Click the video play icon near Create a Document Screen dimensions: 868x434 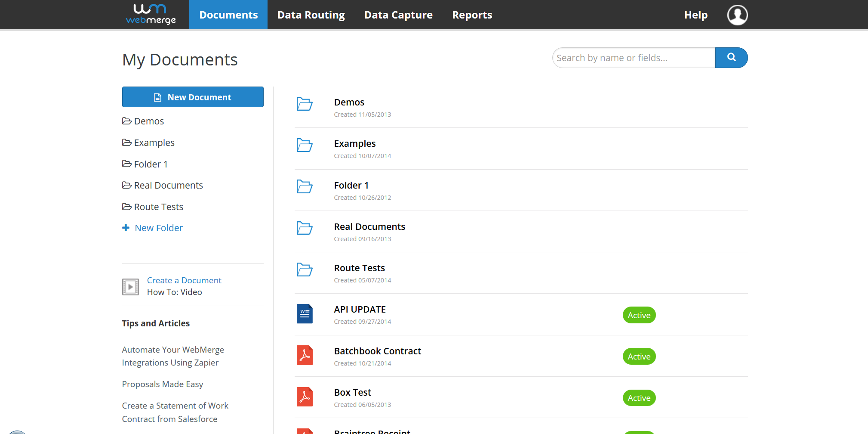tap(130, 287)
